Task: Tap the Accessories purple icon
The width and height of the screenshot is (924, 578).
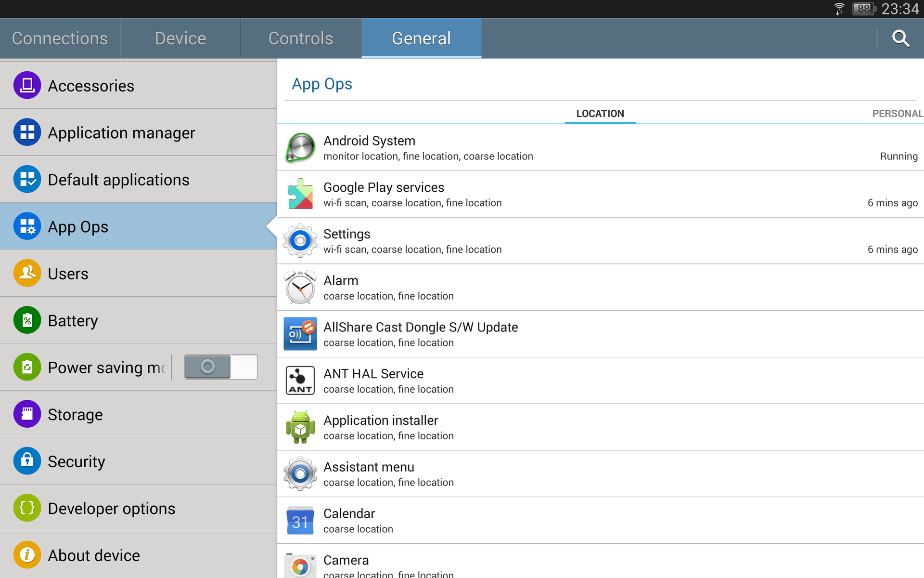Action: (x=27, y=85)
